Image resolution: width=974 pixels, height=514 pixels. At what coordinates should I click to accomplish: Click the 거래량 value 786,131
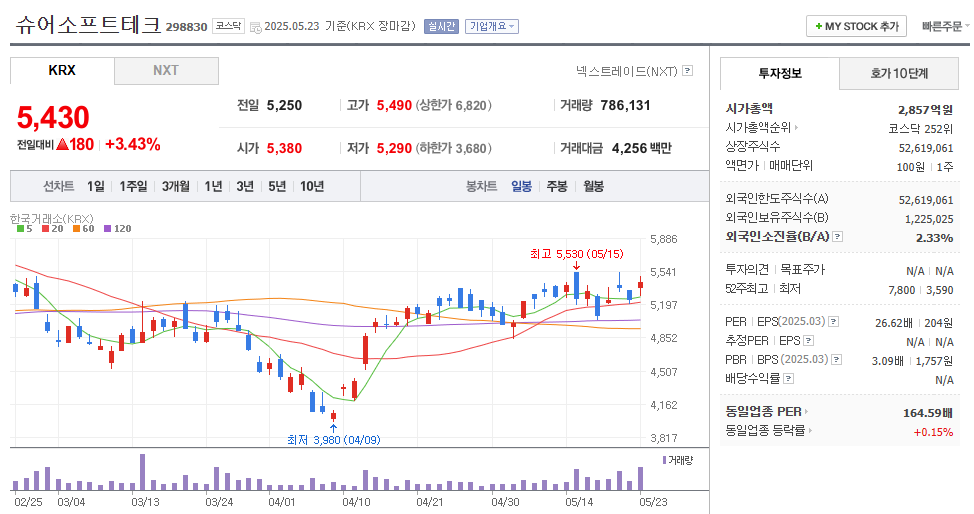point(626,106)
